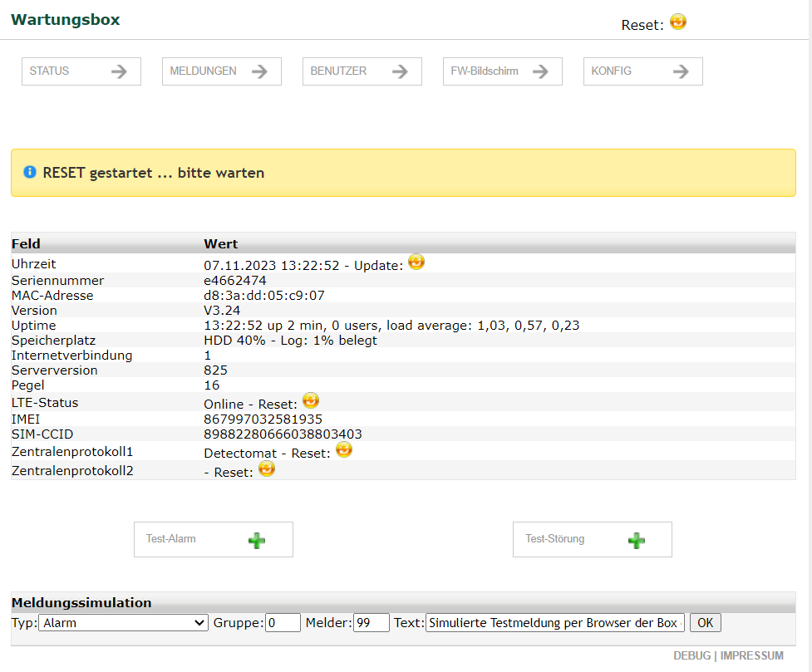Submit the simulation with OK
812x672 pixels.
click(706, 623)
